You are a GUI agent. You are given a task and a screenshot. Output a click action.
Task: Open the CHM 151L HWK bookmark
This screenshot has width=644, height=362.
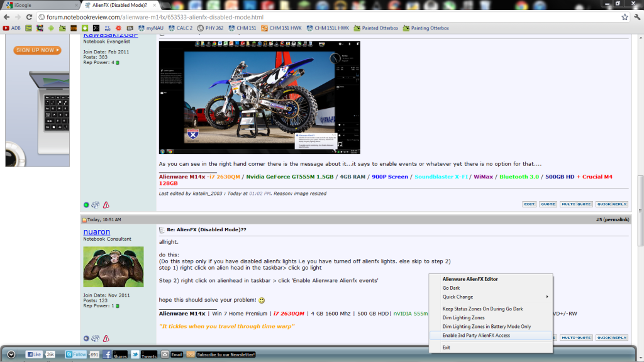point(328,28)
